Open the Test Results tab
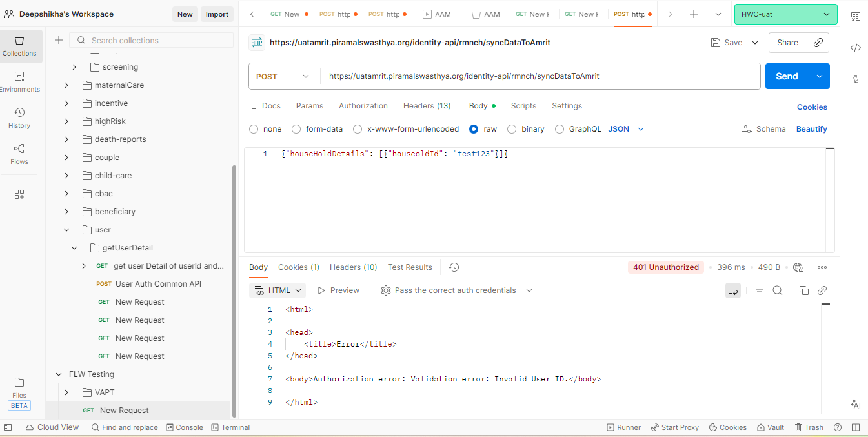The height and width of the screenshot is (437, 868). click(409, 267)
